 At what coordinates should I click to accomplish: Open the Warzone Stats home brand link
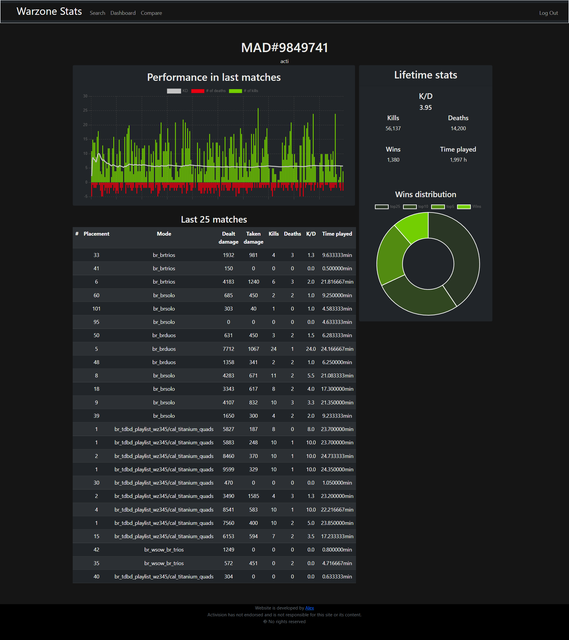(x=49, y=11)
